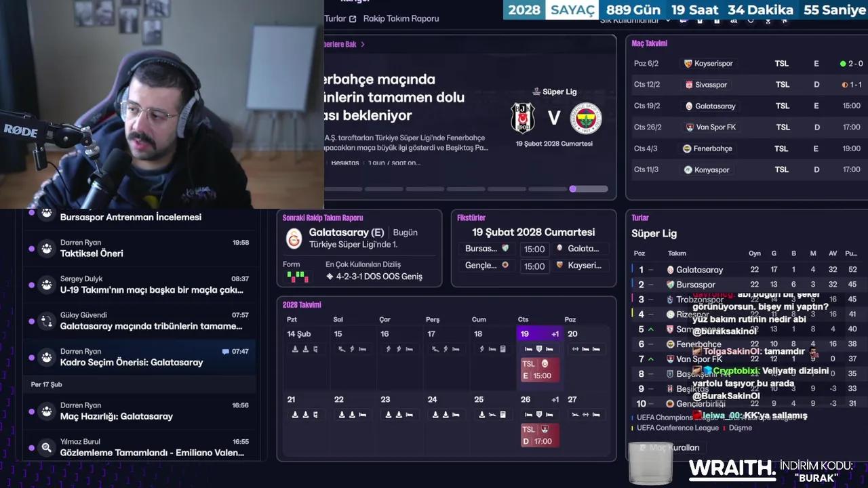Click the Bursaspor badge in the Fikstürler row
Image resolution: width=868 pixels, height=488 pixels.
(x=505, y=248)
